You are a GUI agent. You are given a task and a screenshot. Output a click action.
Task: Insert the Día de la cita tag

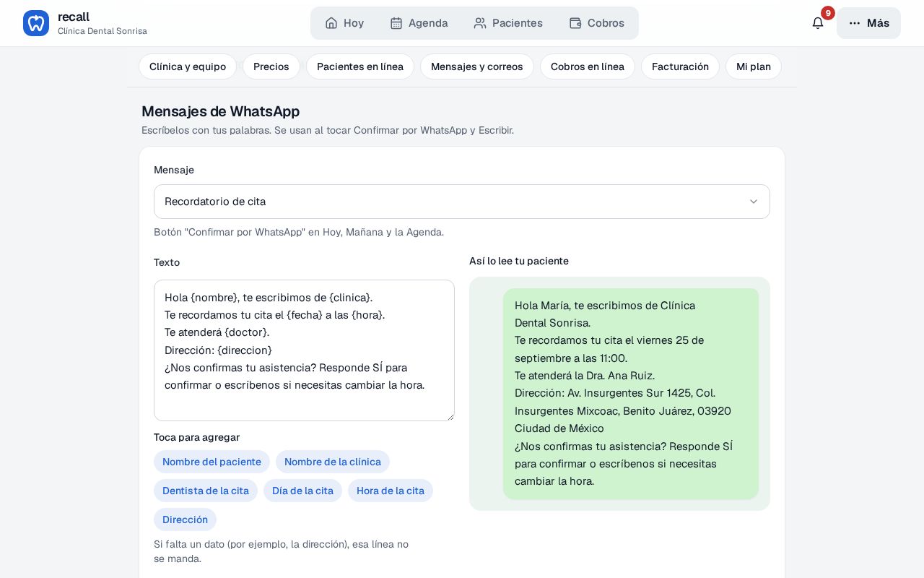[x=302, y=491]
